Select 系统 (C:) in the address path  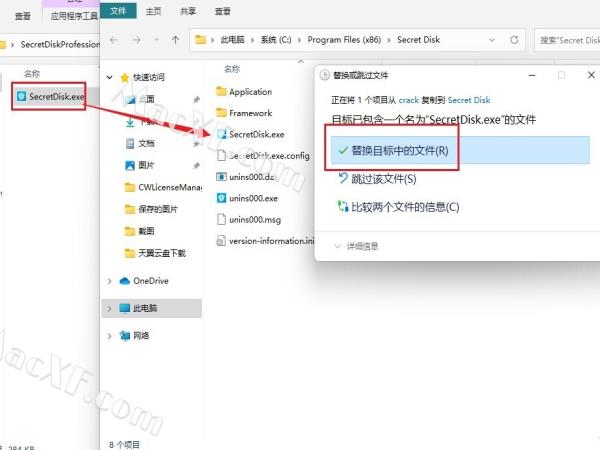pyautogui.click(x=276, y=40)
